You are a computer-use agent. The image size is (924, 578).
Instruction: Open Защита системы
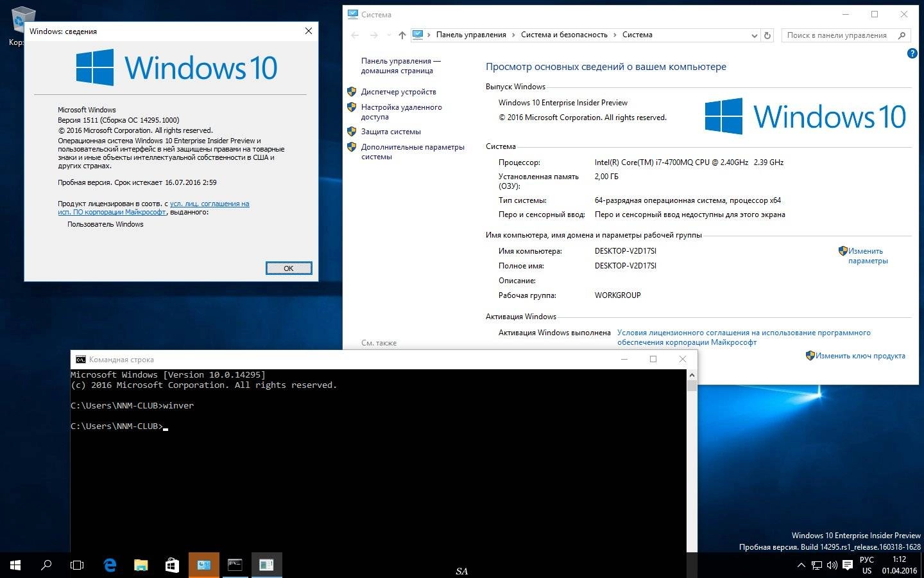pos(391,132)
